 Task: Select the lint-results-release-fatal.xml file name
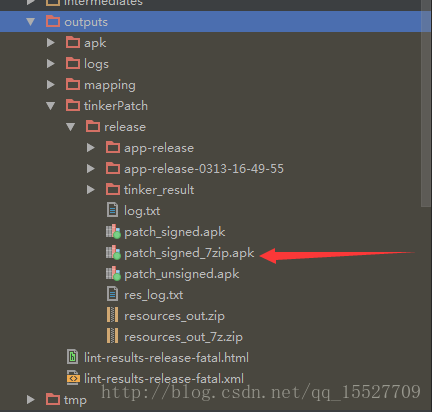[x=164, y=379]
